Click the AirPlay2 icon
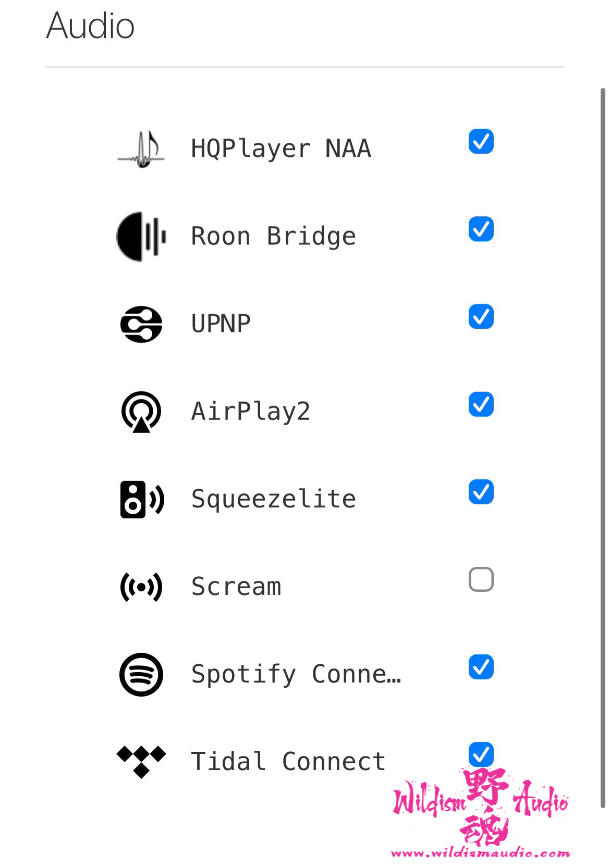 (141, 412)
